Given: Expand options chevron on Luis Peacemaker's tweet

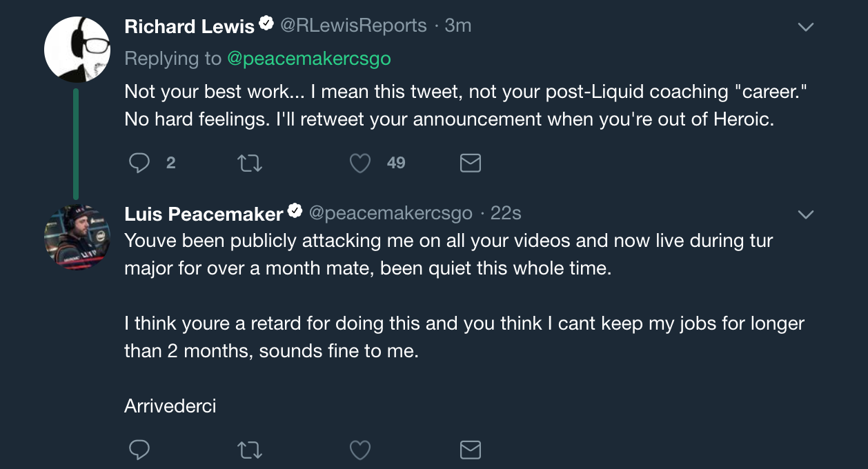Looking at the screenshot, I should [x=805, y=214].
